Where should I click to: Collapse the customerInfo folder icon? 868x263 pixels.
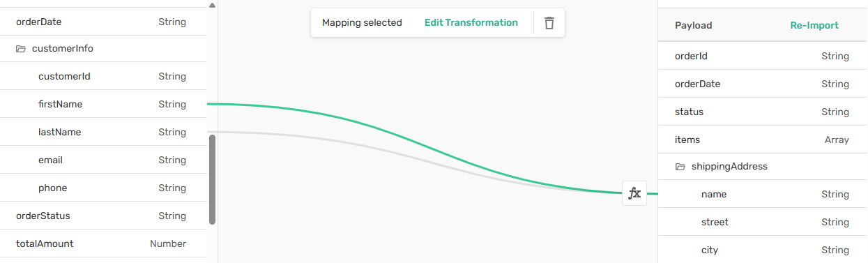click(x=21, y=49)
